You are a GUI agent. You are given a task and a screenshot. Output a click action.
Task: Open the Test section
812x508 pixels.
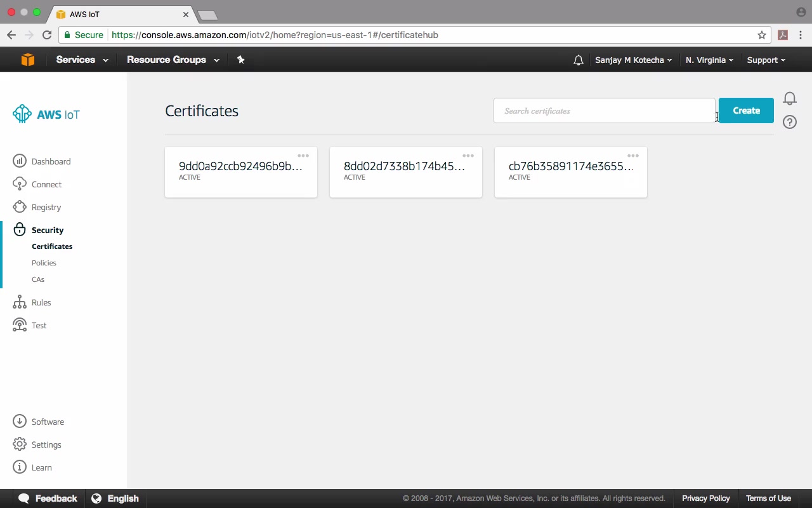point(39,325)
